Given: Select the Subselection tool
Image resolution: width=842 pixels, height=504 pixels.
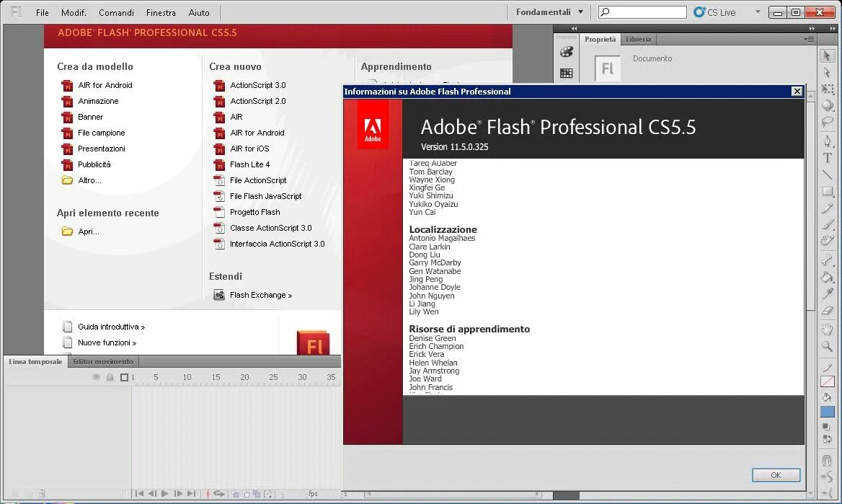Looking at the screenshot, I should [827, 73].
